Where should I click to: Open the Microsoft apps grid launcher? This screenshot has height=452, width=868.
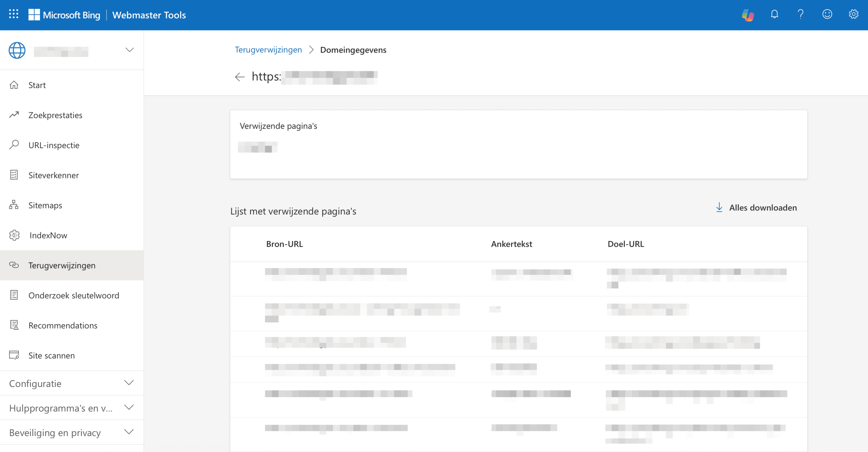pos(14,14)
